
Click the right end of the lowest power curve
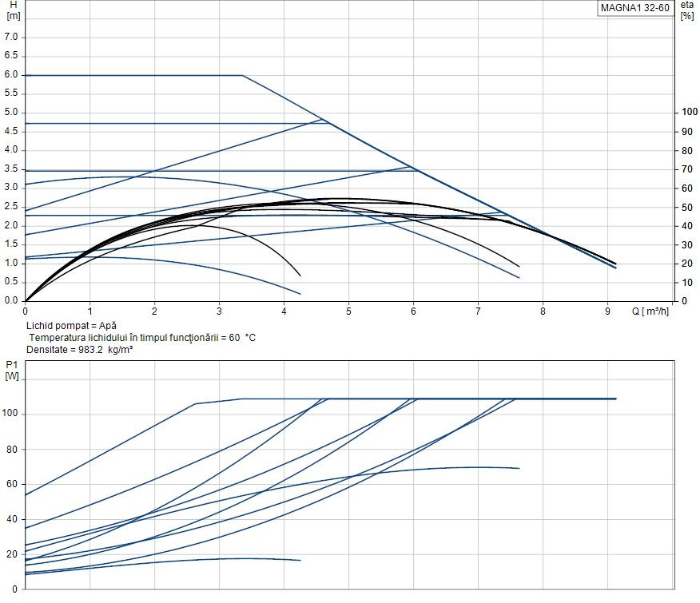point(300,560)
